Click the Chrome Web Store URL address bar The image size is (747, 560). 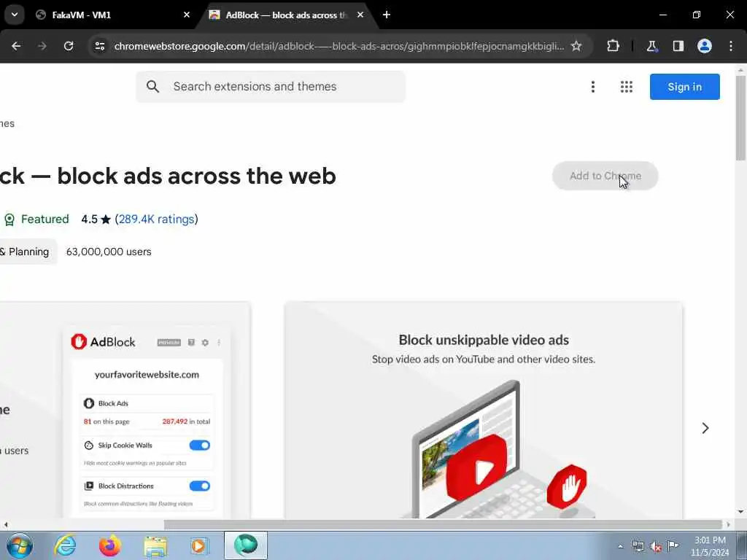coord(338,46)
